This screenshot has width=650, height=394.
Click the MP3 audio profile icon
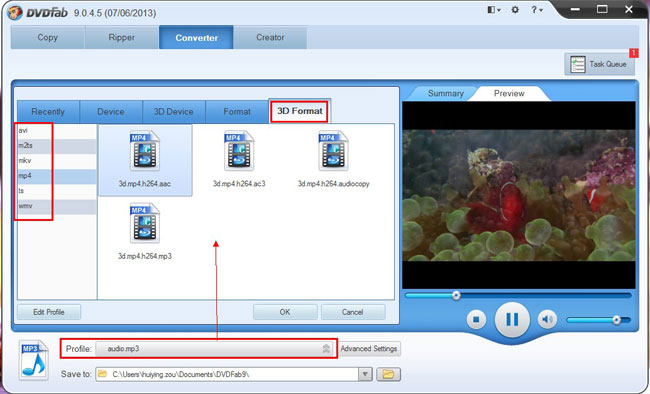click(x=34, y=360)
